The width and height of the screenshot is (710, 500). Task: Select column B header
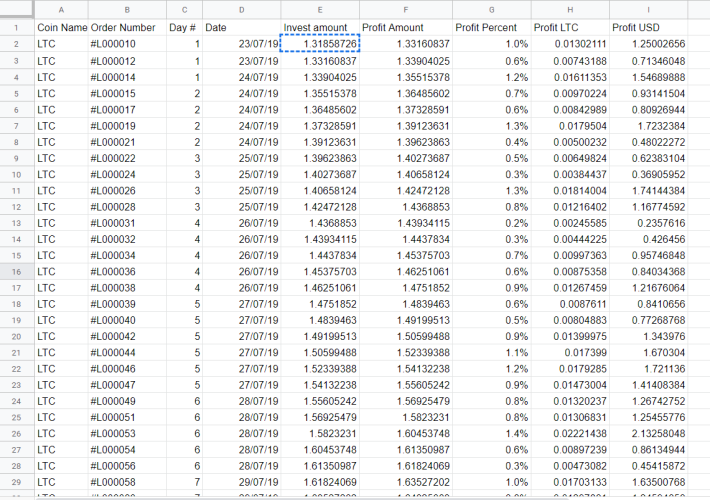point(127,10)
